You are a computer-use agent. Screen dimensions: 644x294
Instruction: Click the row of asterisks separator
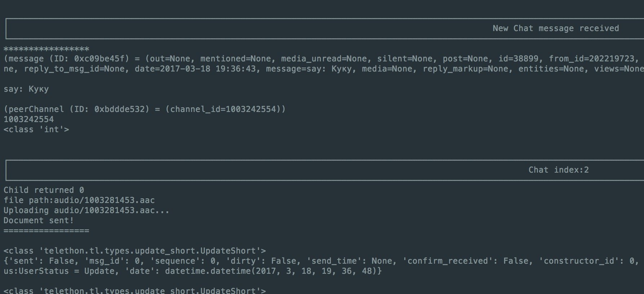[46, 49]
